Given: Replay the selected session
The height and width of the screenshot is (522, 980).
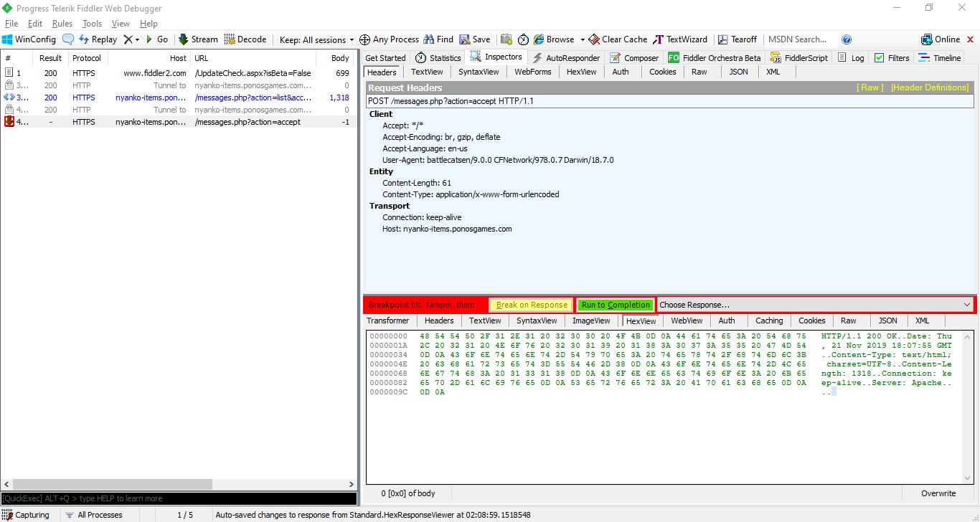Looking at the screenshot, I should coord(98,39).
